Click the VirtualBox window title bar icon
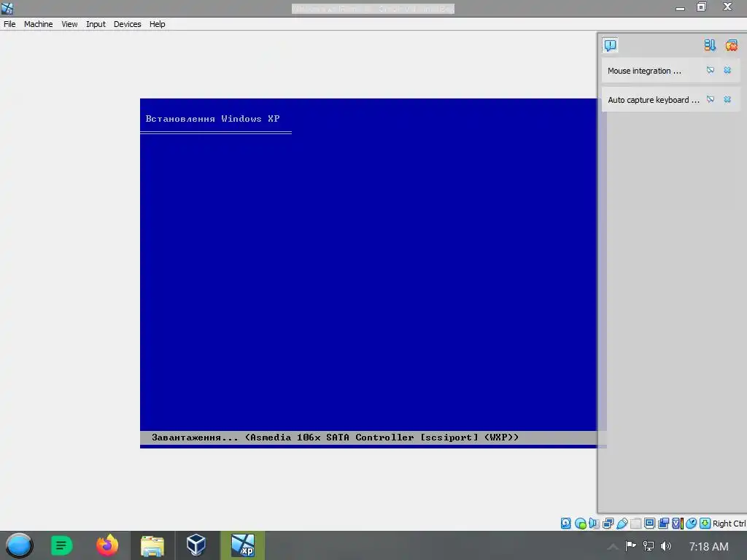The image size is (747, 560). click(x=7, y=8)
